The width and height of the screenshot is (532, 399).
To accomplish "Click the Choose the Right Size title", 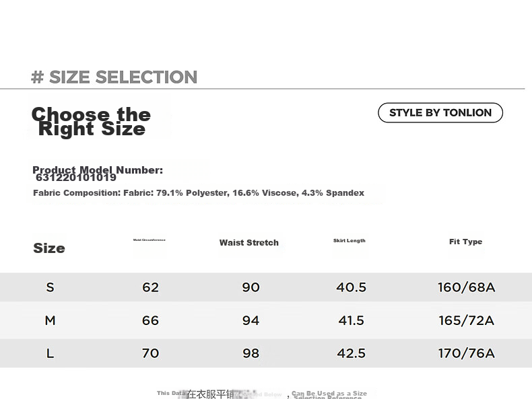I will click(92, 122).
